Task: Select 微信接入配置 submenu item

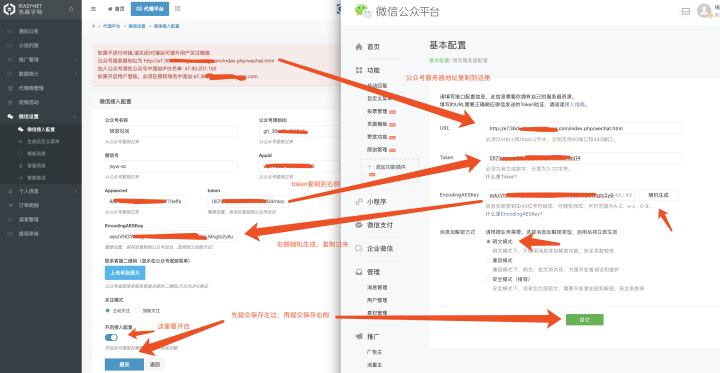Action: (x=41, y=130)
